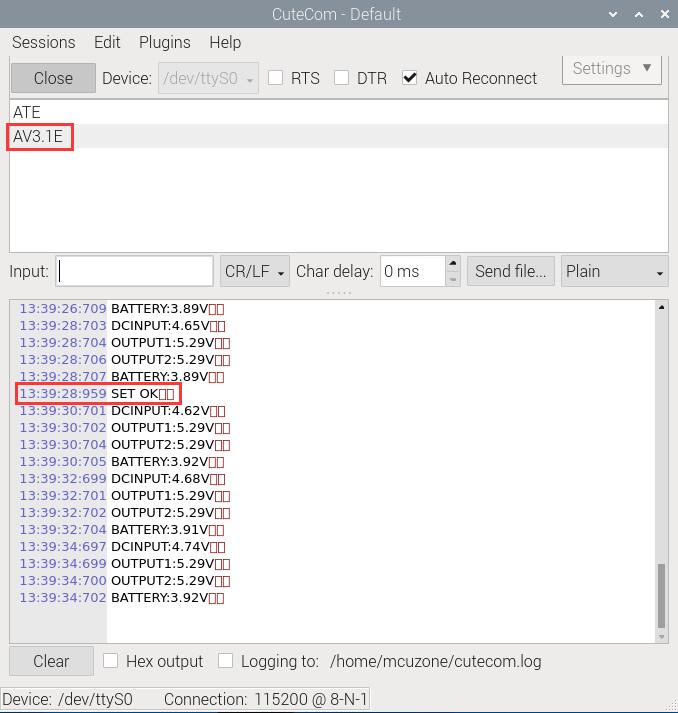678x713 pixels.
Task: Open the /dev/ttyS0 device dropdown
Action: point(208,78)
